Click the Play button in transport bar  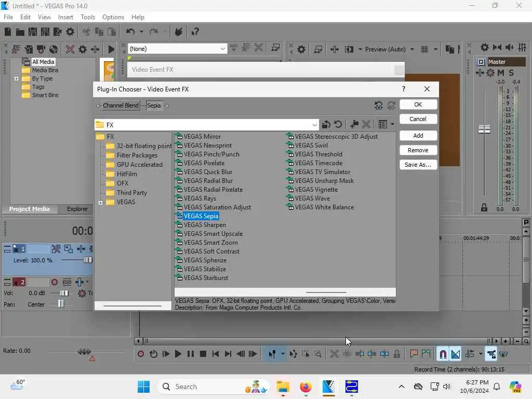178,354
